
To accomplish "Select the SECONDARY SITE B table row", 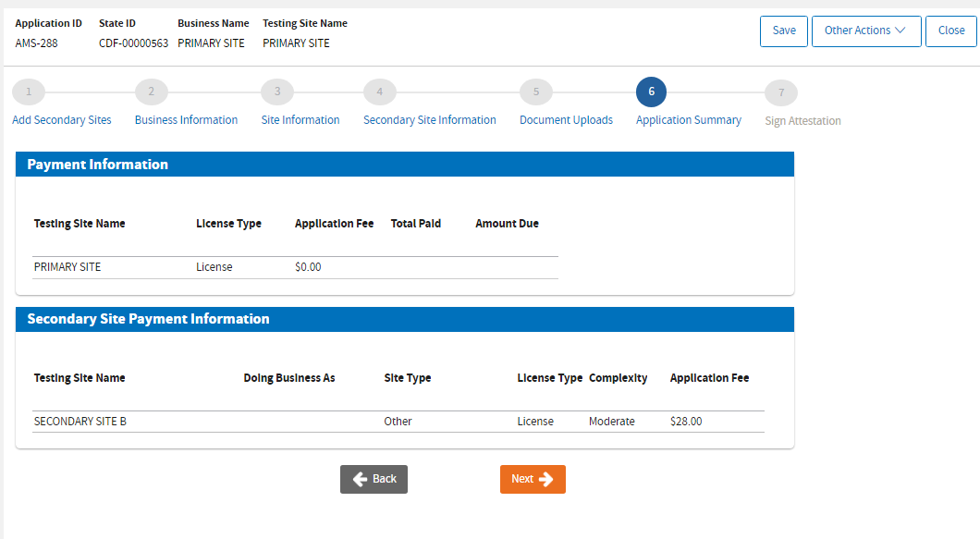I will 398,422.
